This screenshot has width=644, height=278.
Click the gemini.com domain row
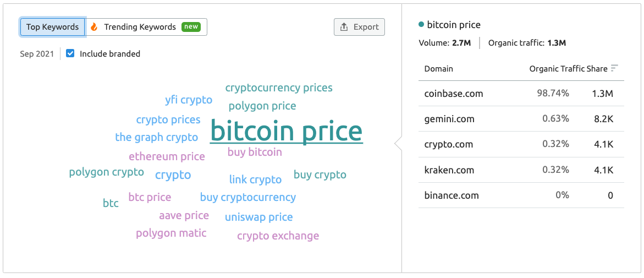[521, 119]
